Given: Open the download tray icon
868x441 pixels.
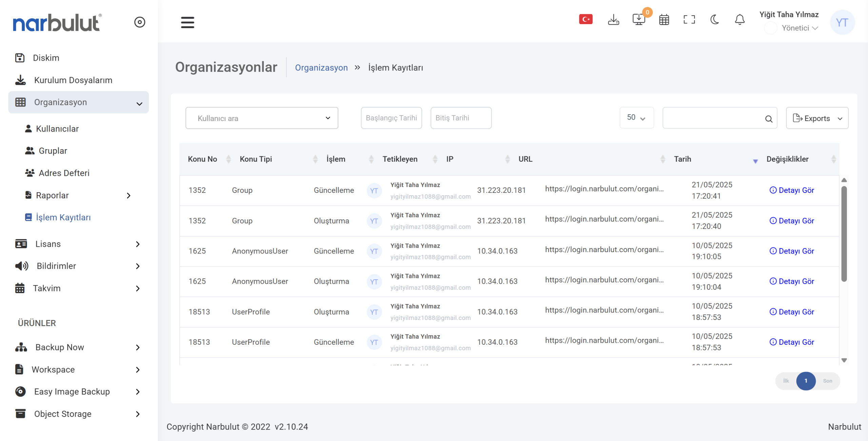Looking at the screenshot, I should 613,20.
